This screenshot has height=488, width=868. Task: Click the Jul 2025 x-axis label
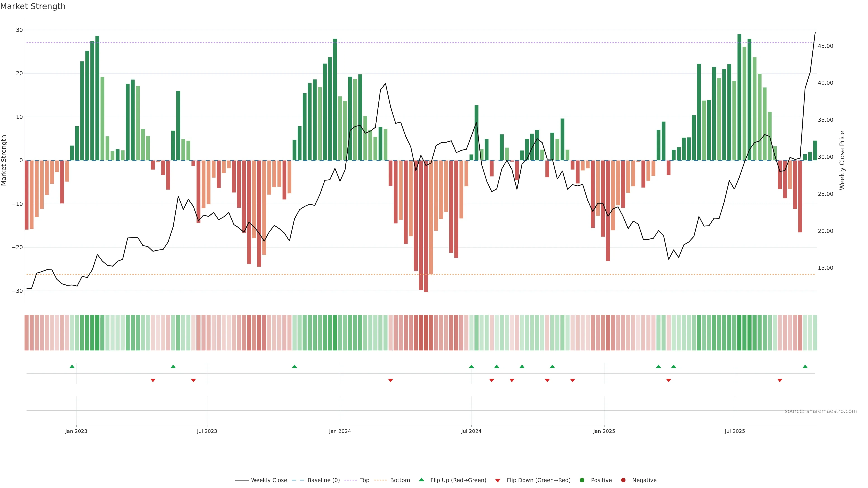pos(735,431)
